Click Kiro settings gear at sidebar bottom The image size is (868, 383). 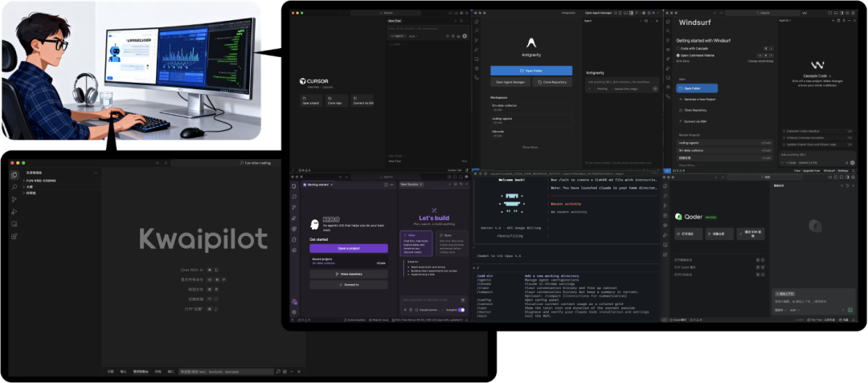click(x=295, y=312)
